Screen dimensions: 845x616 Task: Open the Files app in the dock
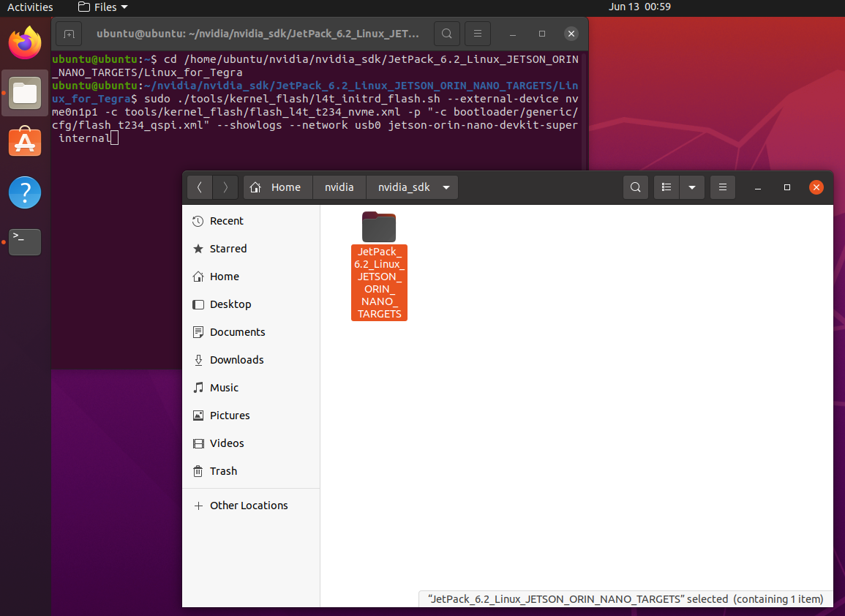25,93
